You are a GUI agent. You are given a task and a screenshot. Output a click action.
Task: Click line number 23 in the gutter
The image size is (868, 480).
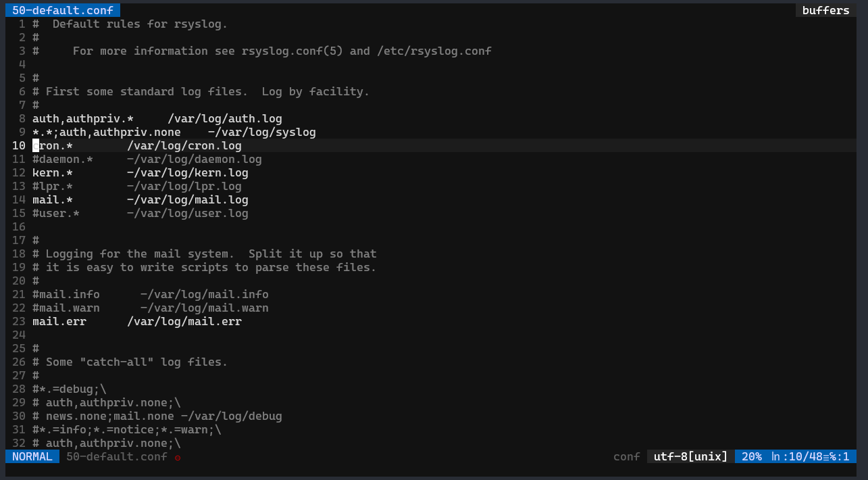(18, 321)
